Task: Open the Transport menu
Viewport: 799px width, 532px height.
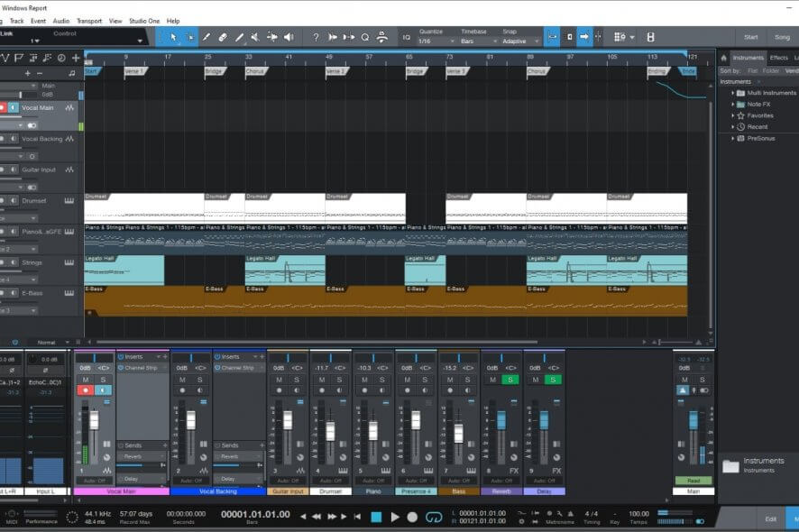Action: [89, 21]
